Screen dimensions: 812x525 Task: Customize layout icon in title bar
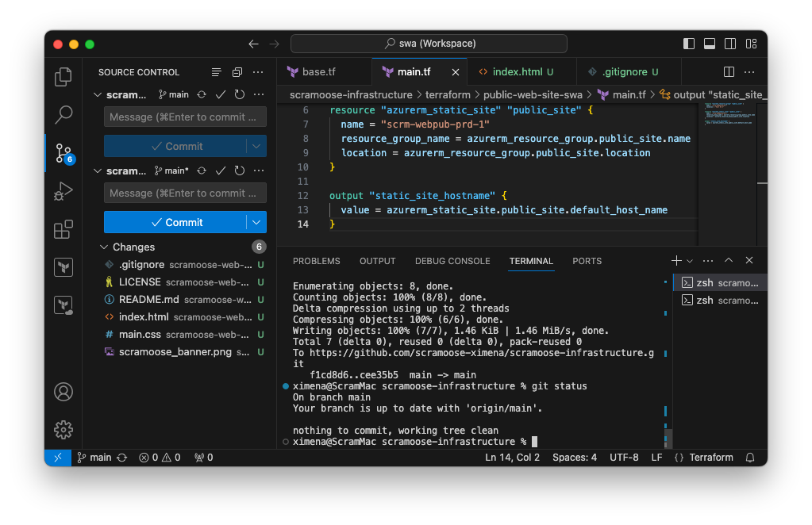tap(752, 44)
